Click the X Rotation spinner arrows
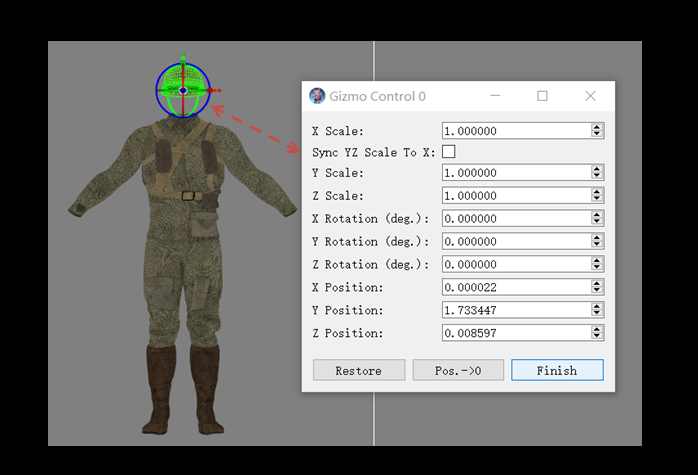The image size is (698, 475). click(597, 218)
